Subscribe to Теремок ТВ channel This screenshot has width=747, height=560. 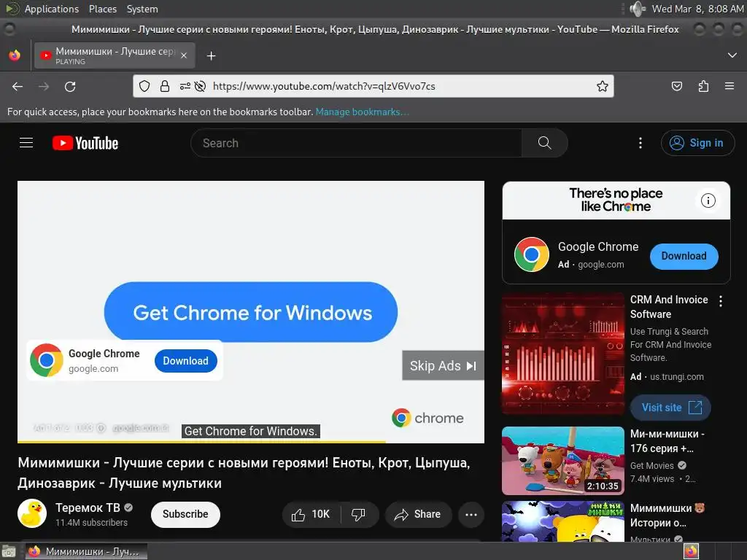185,514
